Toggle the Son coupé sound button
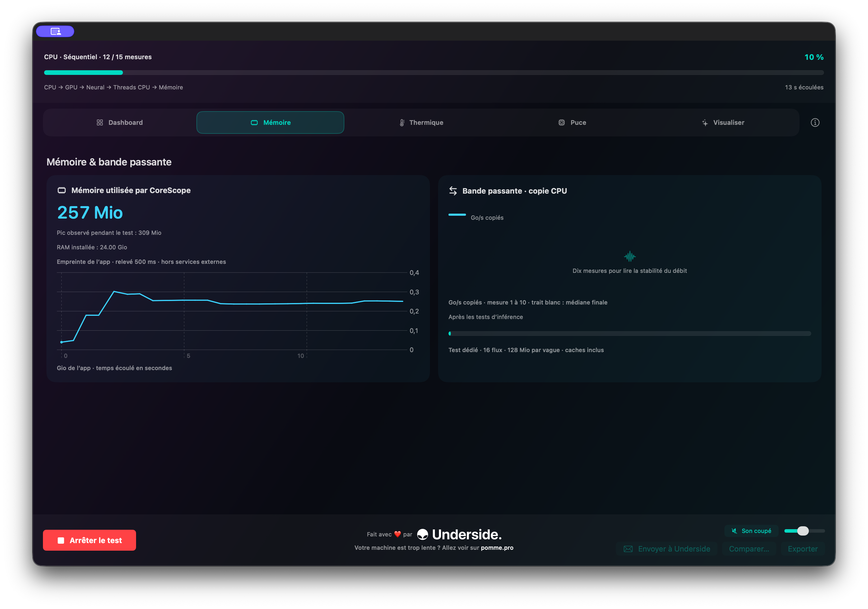 tap(751, 531)
